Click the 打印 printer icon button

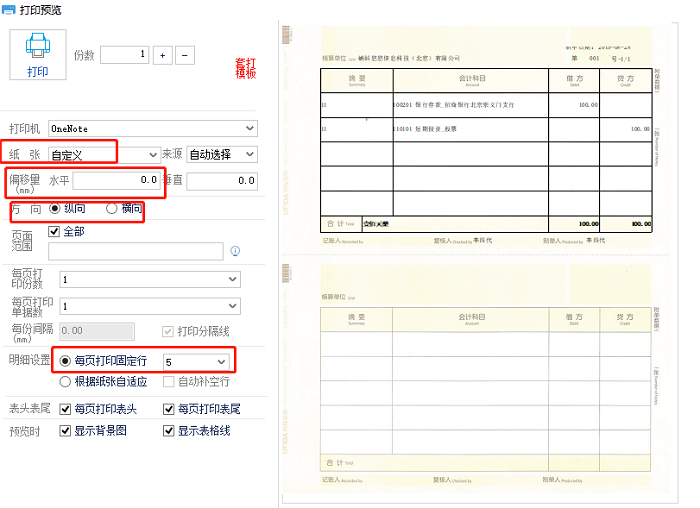[x=37, y=54]
